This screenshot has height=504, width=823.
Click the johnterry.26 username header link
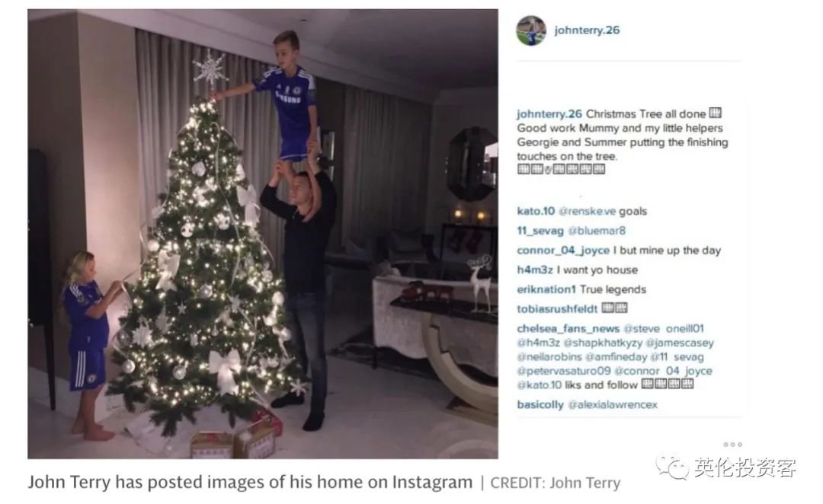[x=587, y=30]
